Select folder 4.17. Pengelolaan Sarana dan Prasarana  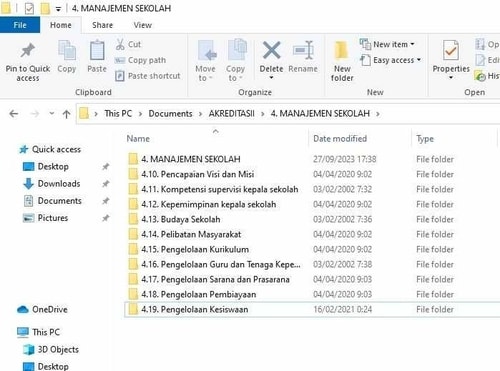(209, 279)
